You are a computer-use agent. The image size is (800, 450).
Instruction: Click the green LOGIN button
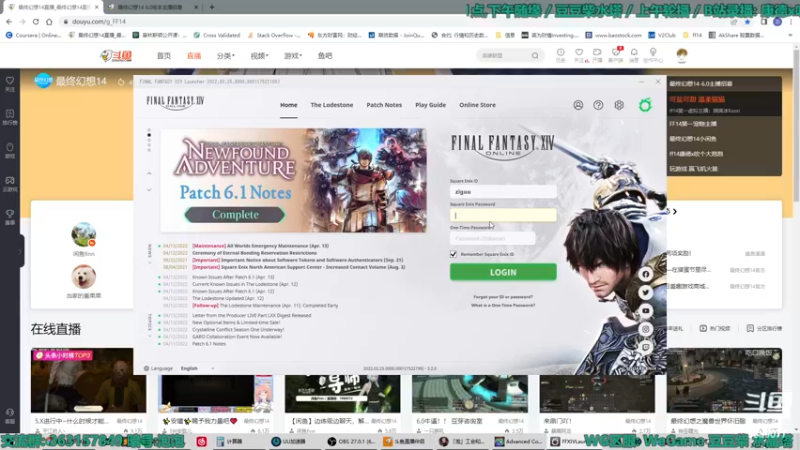click(x=503, y=272)
